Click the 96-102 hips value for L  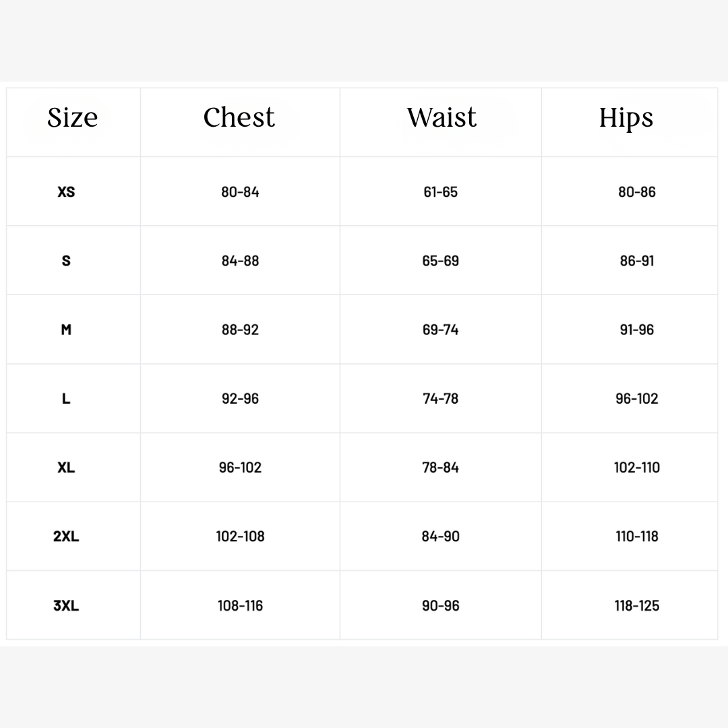pyautogui.click(x=637, y=398)
